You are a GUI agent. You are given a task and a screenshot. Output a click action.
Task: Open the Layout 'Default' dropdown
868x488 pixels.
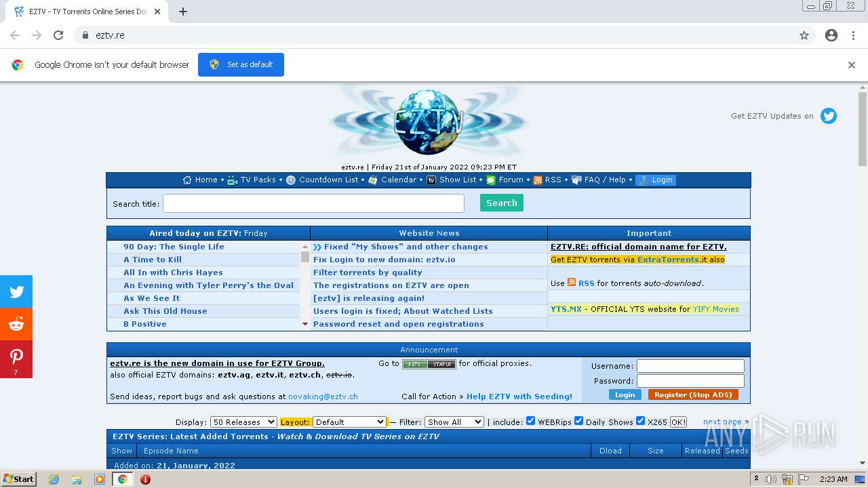[x=350, y=422]
